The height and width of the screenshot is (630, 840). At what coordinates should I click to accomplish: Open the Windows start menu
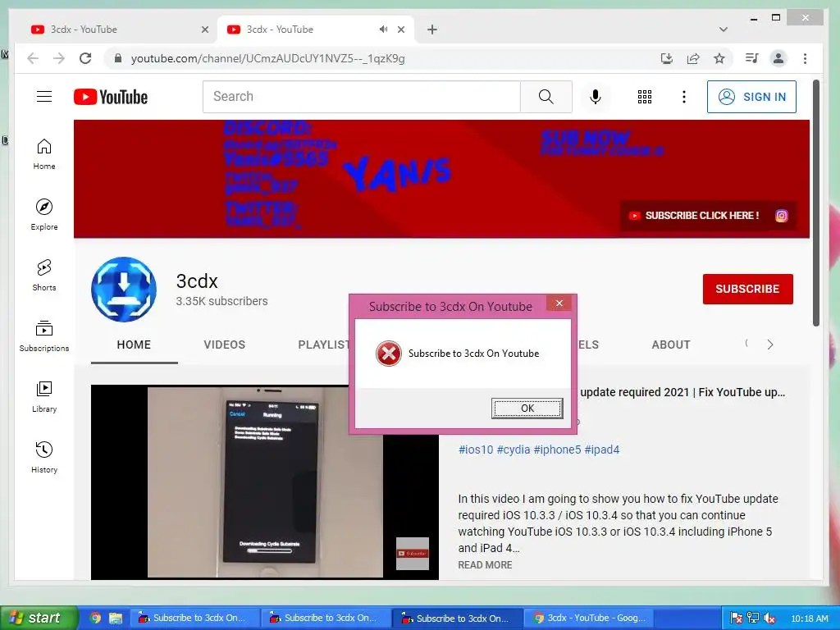[x=39, y=618]
